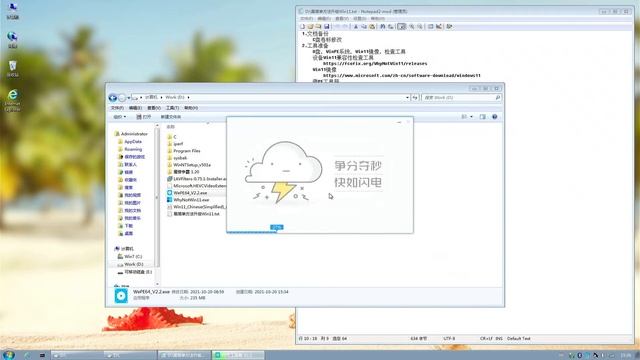Click Default Text in Notepad2 status bar
Viewport: 640px width, 360px height.
click(x=519, y=338)
